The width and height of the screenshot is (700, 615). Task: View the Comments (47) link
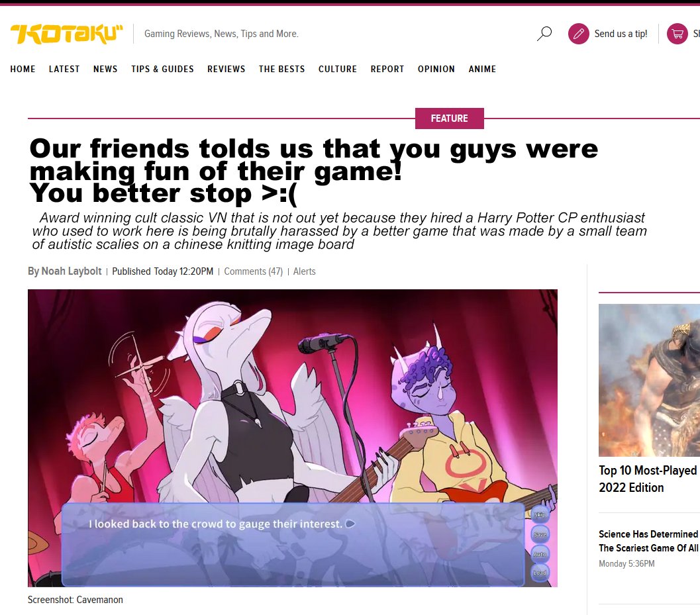point(253,271)
